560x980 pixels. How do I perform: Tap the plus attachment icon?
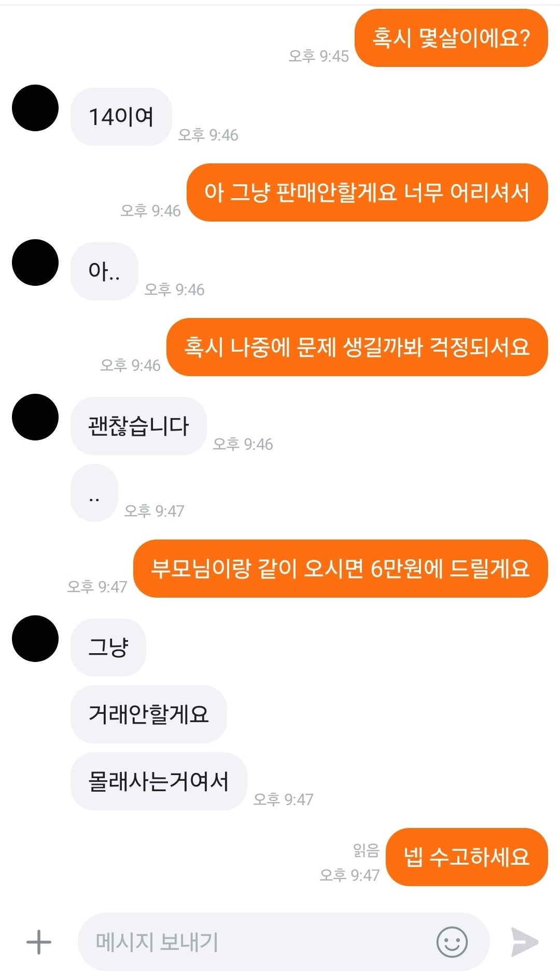point(39,942)
